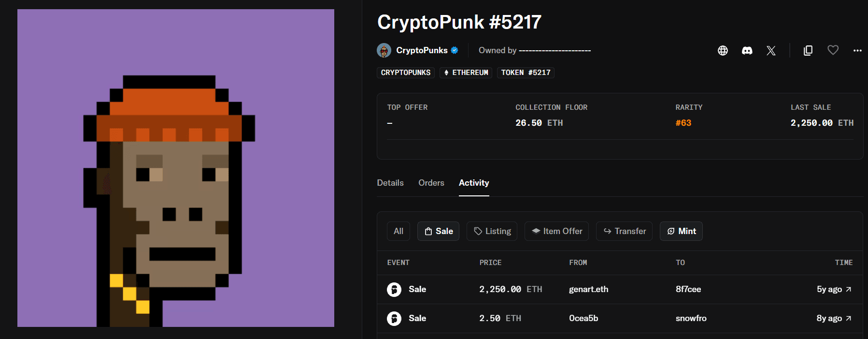Toggle the Mint activity filter

click(681, 231)
